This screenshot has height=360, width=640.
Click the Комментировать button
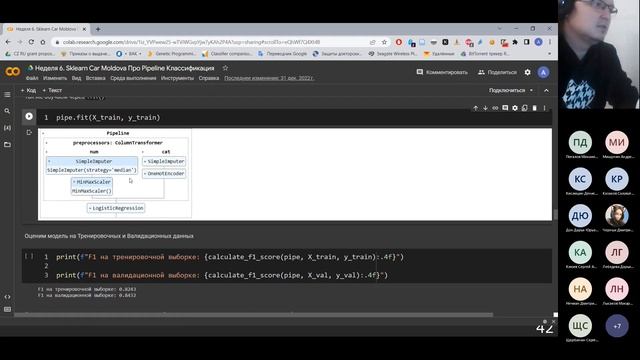(442, 72)
